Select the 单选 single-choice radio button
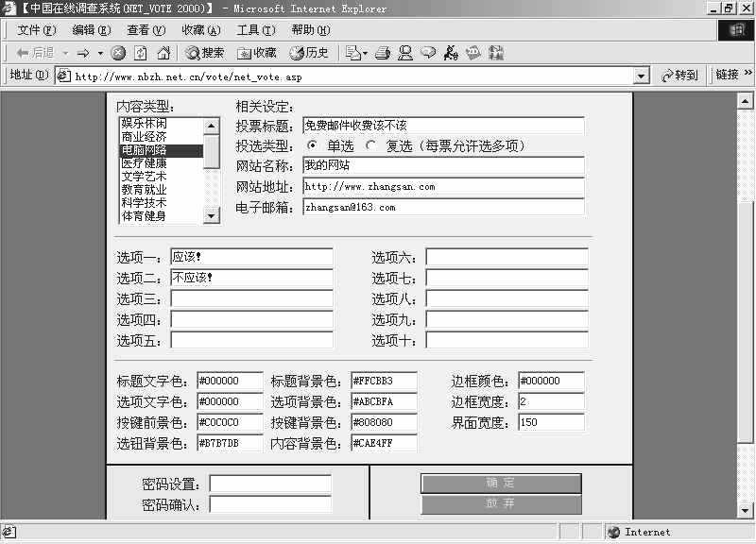Viewport: 756px width, 544px height. [313, 145]
